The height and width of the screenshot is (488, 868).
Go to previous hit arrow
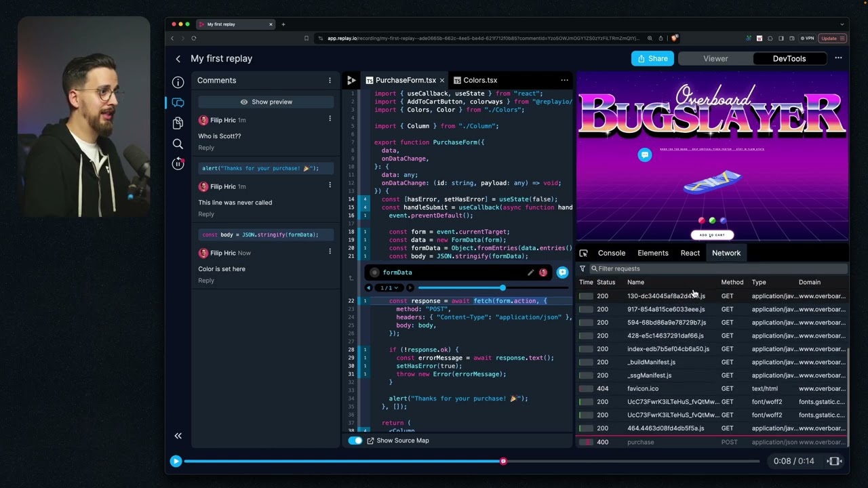(x=369, y=288)
